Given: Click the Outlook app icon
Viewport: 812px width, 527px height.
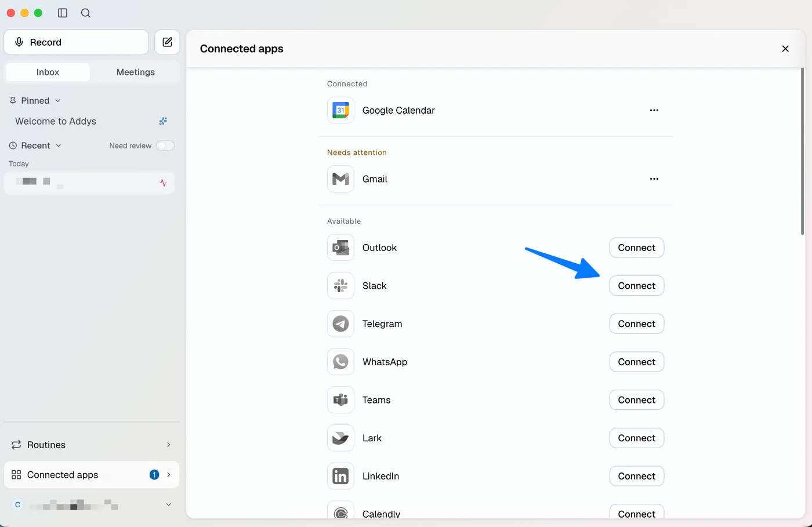Looking at the screenshot, I should point(340,248).
